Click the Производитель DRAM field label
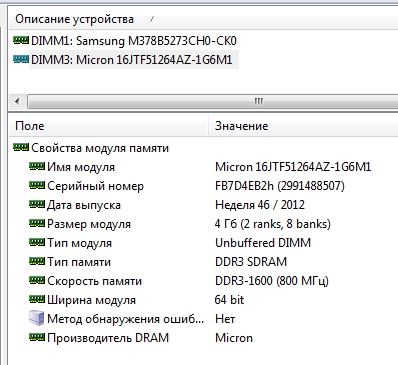Screen dimensions: 398x365 [108, 338]
